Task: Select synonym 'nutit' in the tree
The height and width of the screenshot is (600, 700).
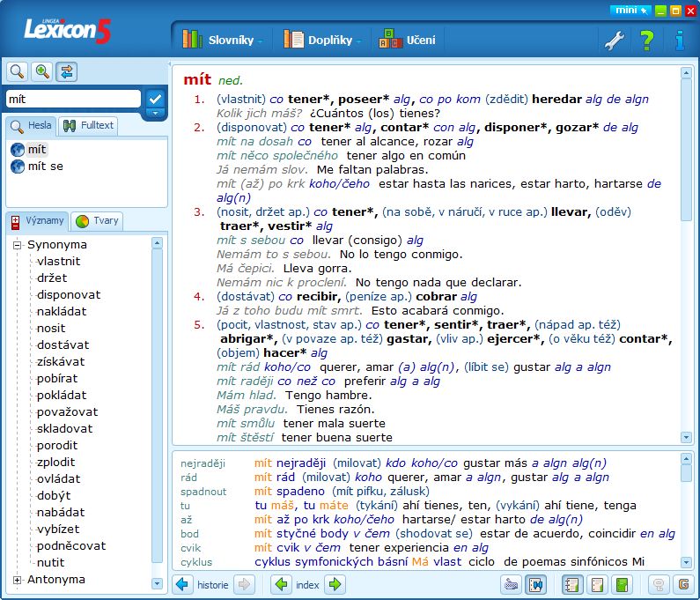Action: click(x=50, y=562)
